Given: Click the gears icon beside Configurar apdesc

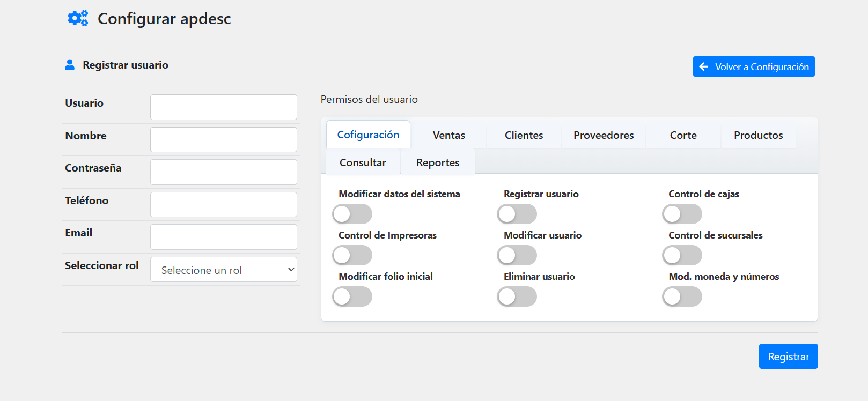Looking at the screenshot, I should point(78,18).
